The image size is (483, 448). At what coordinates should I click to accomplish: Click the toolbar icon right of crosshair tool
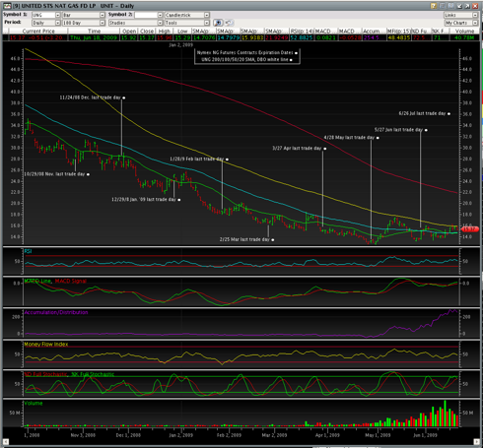pyautogui.click(x=229, y=23)
